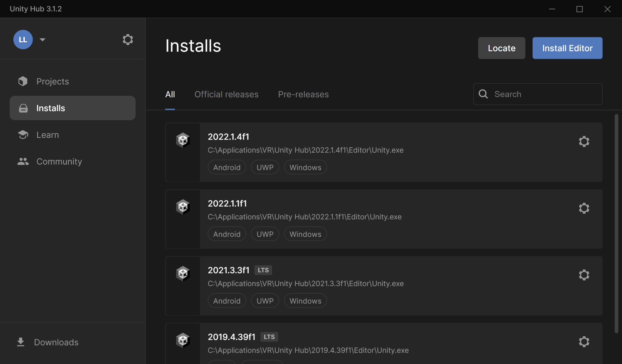Select the All tab

[x=170, y=94]
